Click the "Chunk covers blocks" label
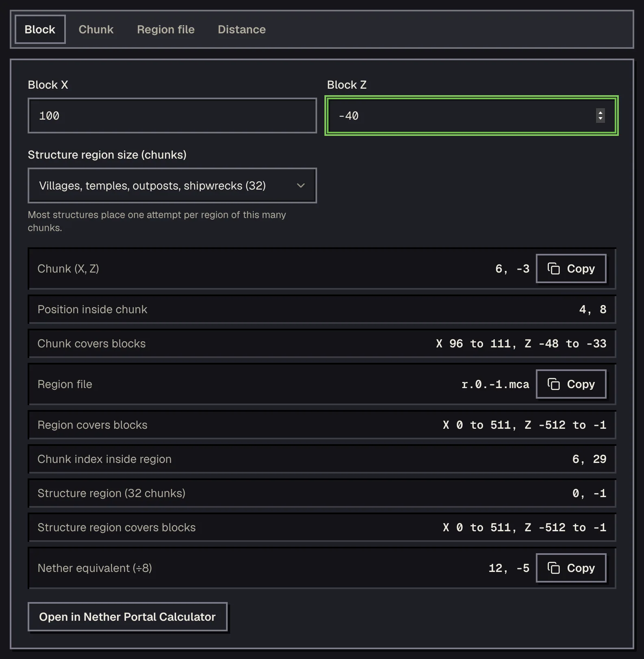 (91, 343)
